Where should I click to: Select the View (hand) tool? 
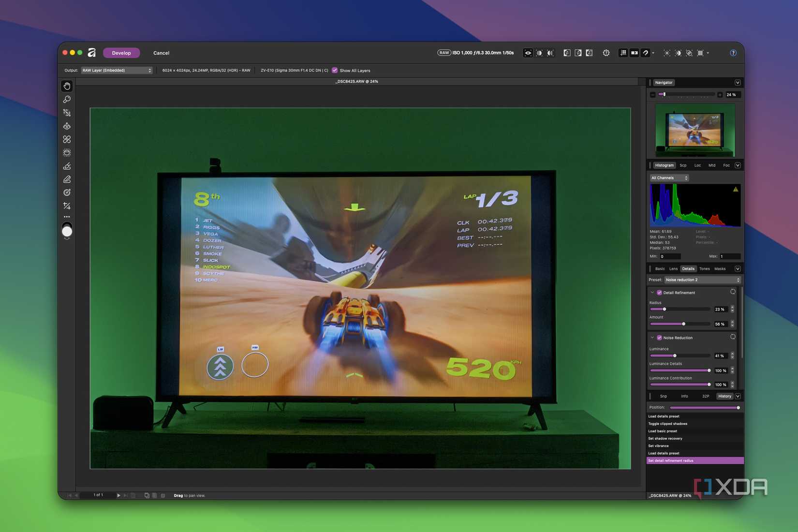point(67,86)
